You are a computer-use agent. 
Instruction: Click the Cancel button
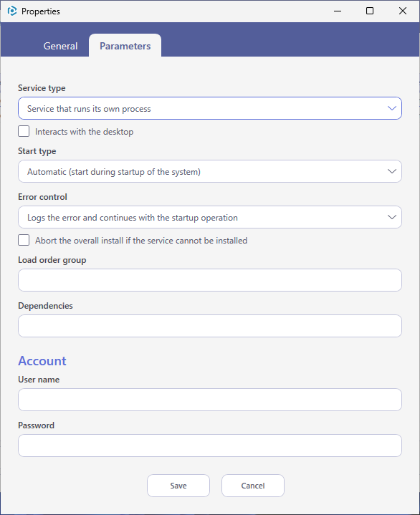(x=253, y=486)
